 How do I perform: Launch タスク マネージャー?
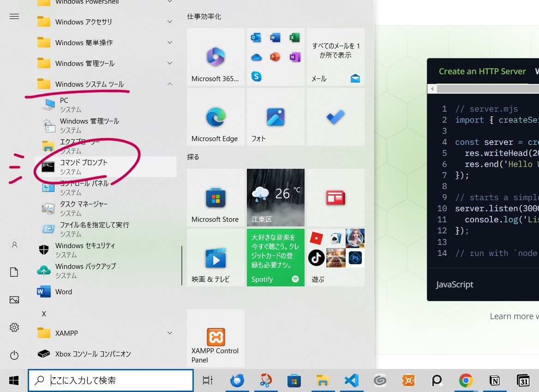click(x=106, y=208)
